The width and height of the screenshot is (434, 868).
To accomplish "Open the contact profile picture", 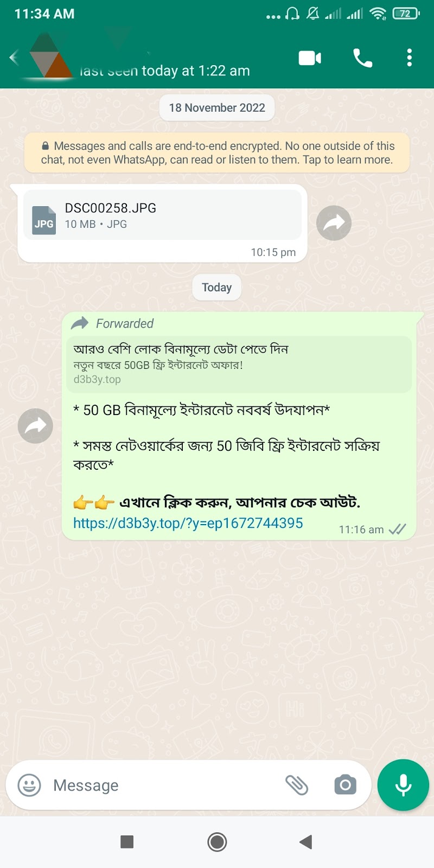I will [52, 55].
